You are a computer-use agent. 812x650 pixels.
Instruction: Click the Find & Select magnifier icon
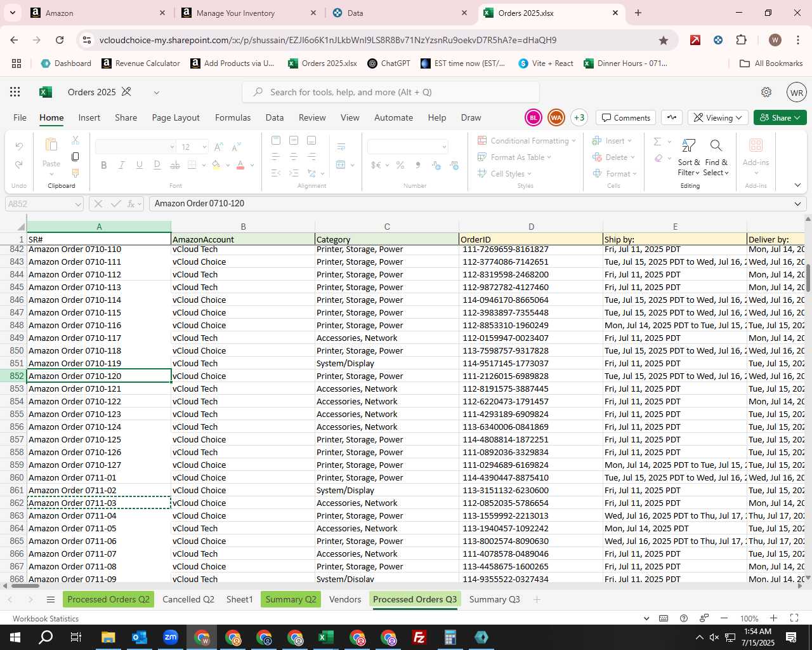[x=716, y=146]
